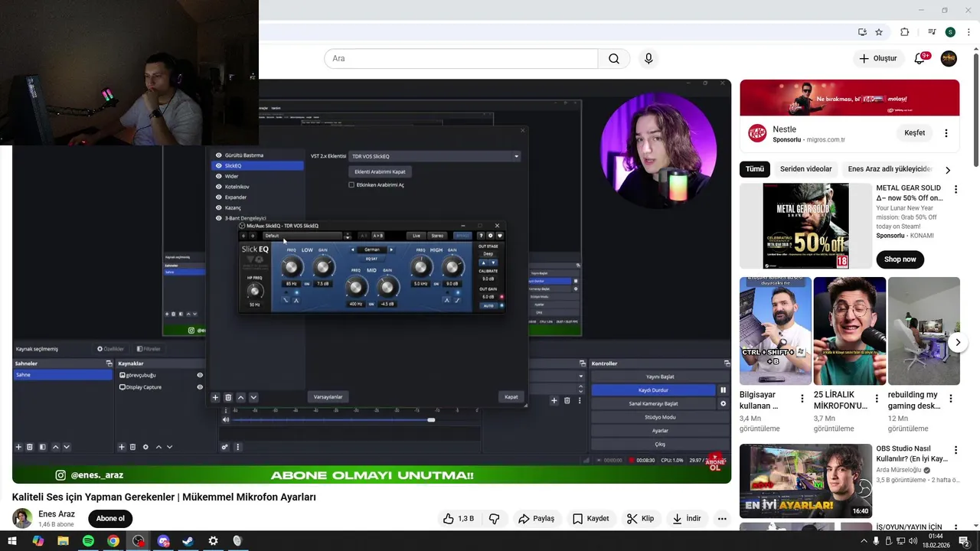Image resolution: width=980 pixels, height=551 pixels.
Task: Delete the selected filter with the trash icon
Action: (x=228, y=397)
